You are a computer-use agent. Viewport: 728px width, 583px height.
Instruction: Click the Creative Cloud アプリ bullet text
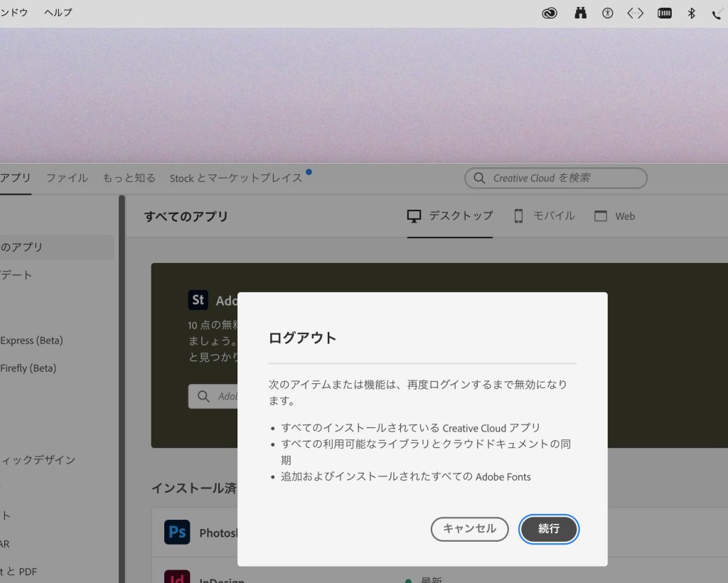[410, 428]
